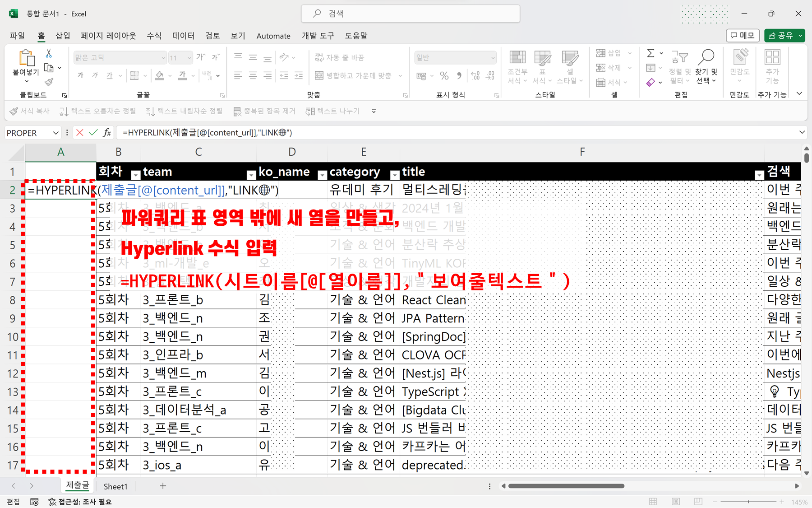Expand the formula bar chevron

click(802, 132)
